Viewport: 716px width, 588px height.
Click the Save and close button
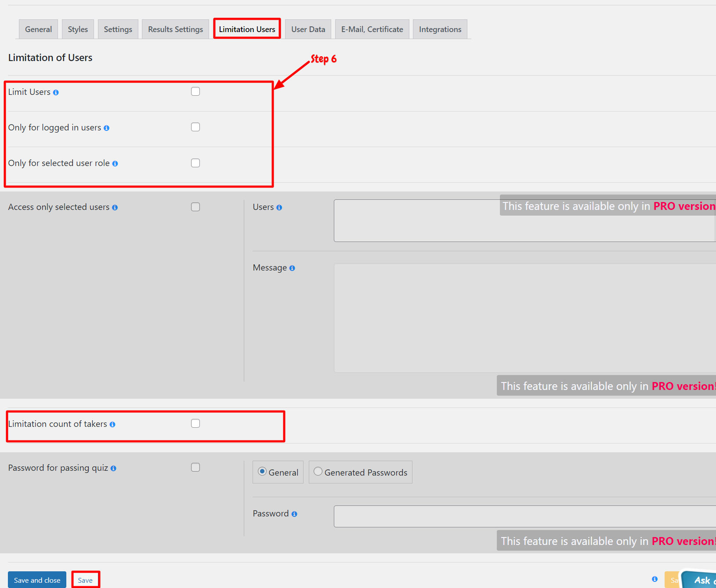coord(37,580)
